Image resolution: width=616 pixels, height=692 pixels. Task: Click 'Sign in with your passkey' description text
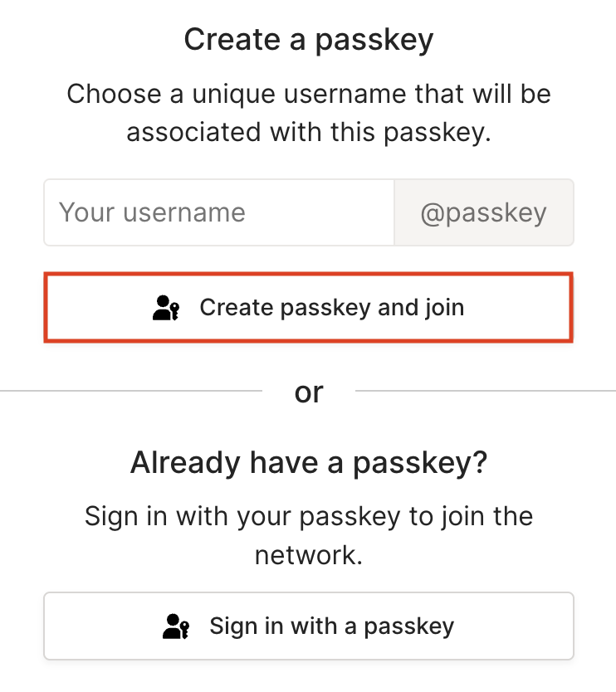pyautogui.click(x=308, y=516)
